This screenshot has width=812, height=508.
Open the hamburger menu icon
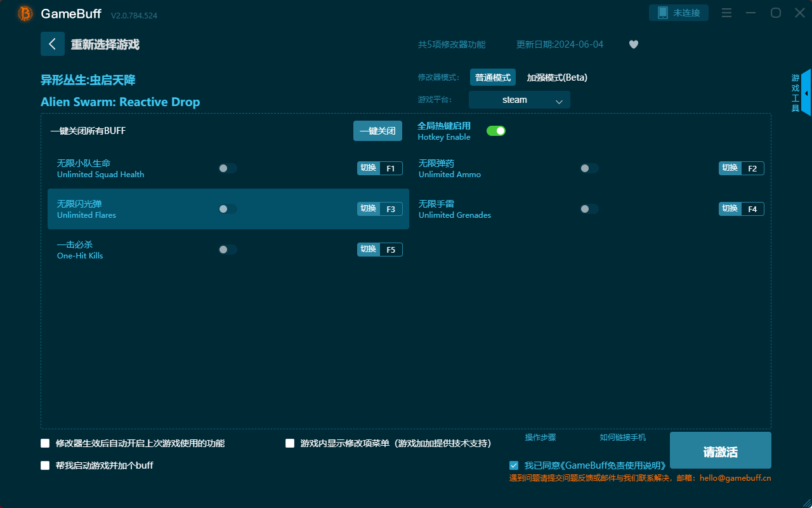coord(727,13)
